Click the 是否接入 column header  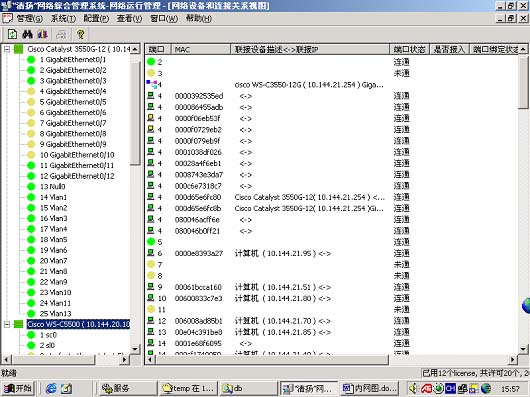pyautogui.click(x=449, y=50)
